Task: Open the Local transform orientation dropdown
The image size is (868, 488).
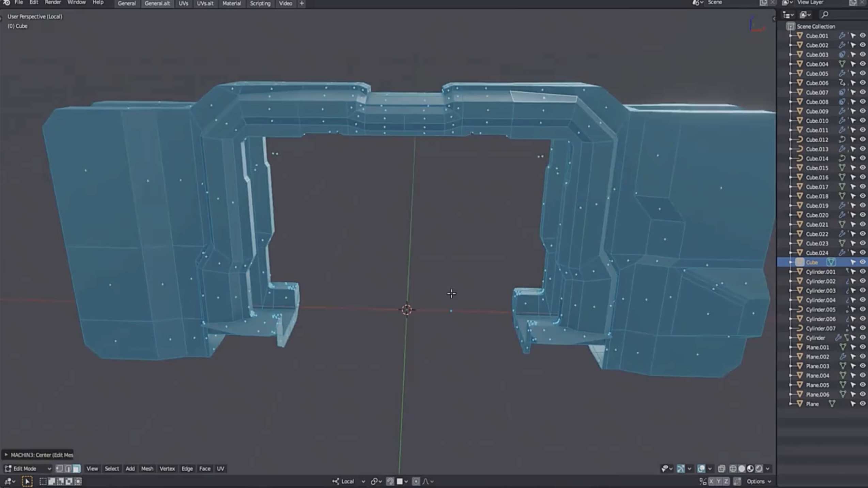Action: tap(349, 481)
